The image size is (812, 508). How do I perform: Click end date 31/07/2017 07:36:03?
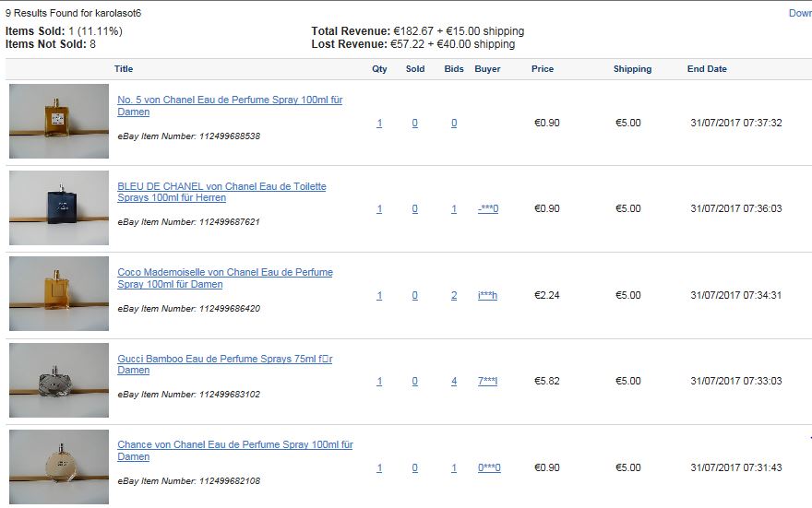[x=736, y=209]
